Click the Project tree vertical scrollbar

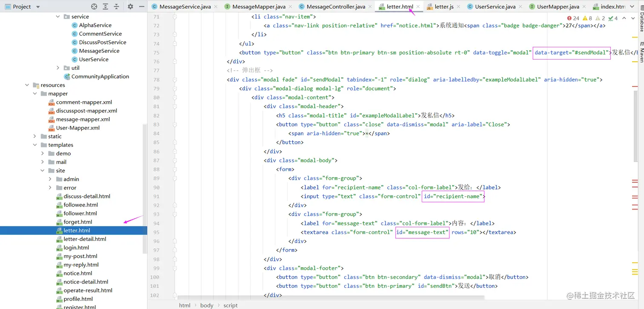pyautogui.click(x=145, y=189)
